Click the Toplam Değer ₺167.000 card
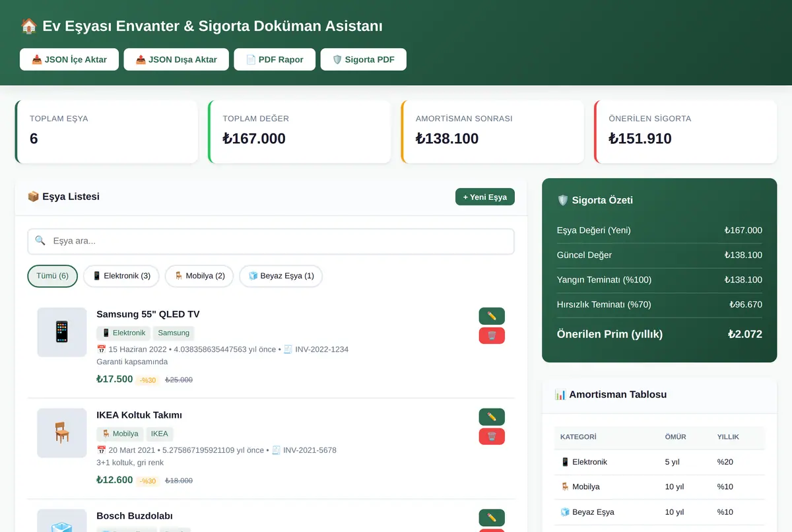The width and height of the screenshot is (792, 532). pos(300,131)
